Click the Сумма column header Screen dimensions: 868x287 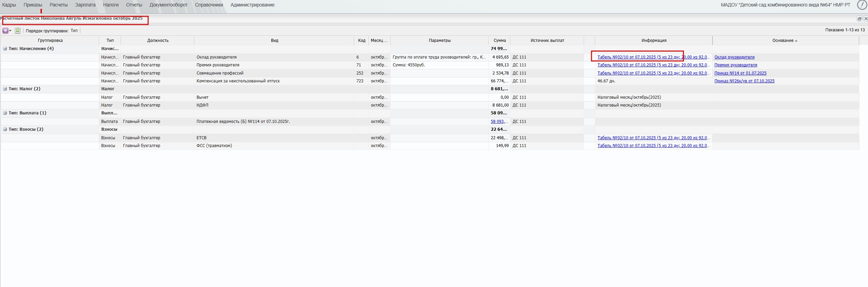(x=500, y=41)
